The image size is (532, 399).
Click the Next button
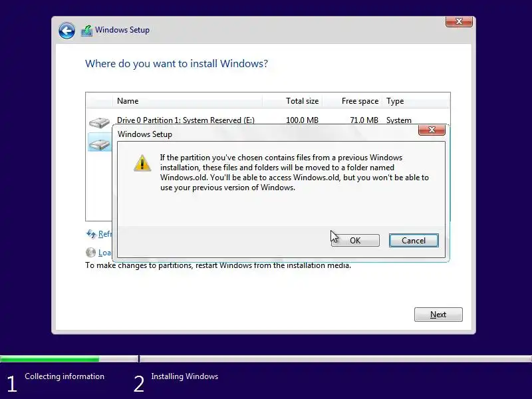(x=438, y=315)
